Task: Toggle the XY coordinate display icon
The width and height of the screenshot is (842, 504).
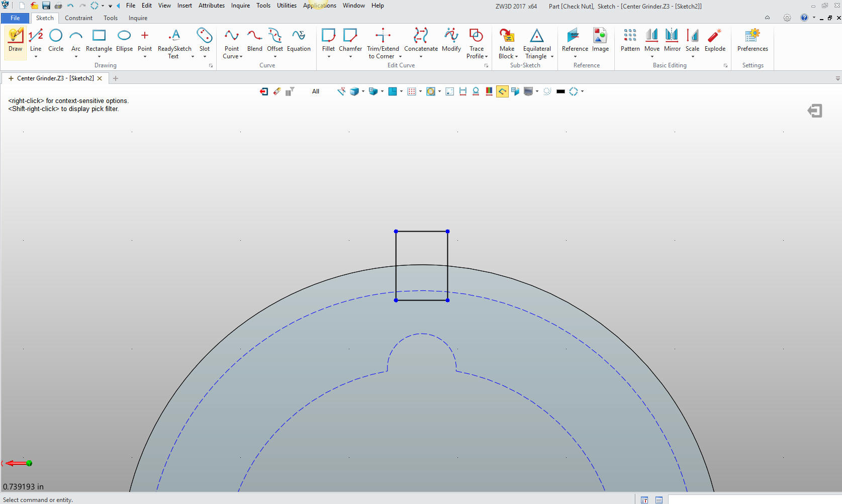Action: [341, 91]
